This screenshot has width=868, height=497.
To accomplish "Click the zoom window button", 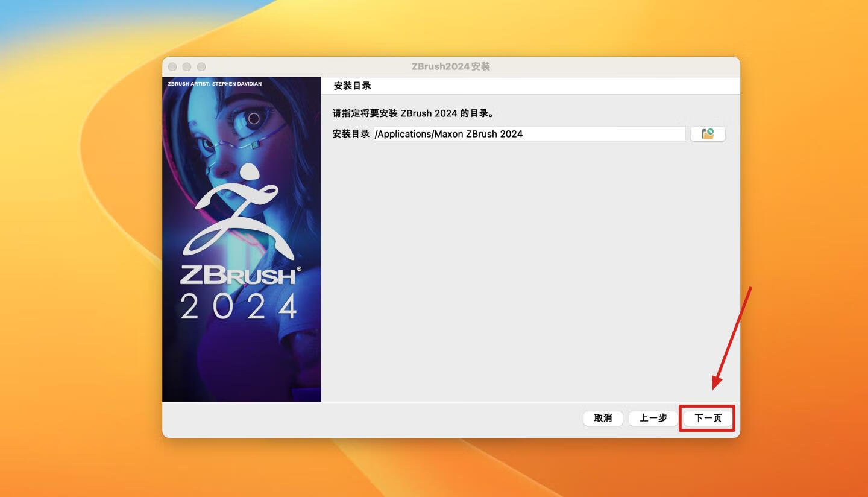I will (201, 66).
